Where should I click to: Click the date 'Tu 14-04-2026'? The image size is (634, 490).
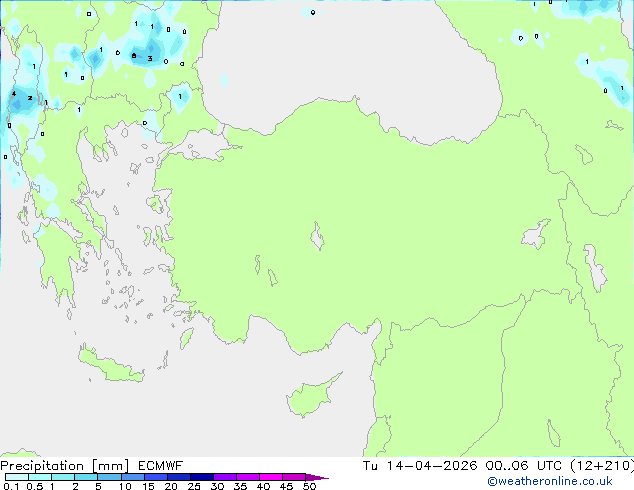420,466
